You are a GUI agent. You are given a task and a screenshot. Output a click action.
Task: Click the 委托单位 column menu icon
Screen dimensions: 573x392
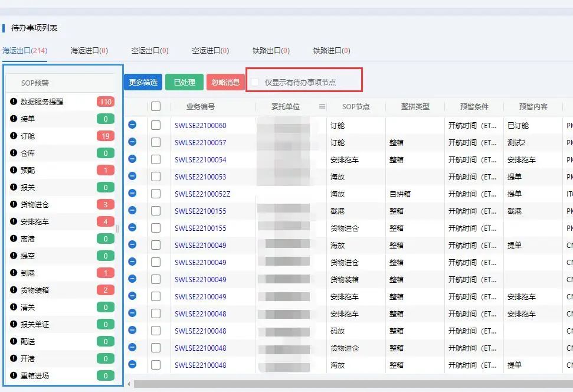[x=322, y=107]
